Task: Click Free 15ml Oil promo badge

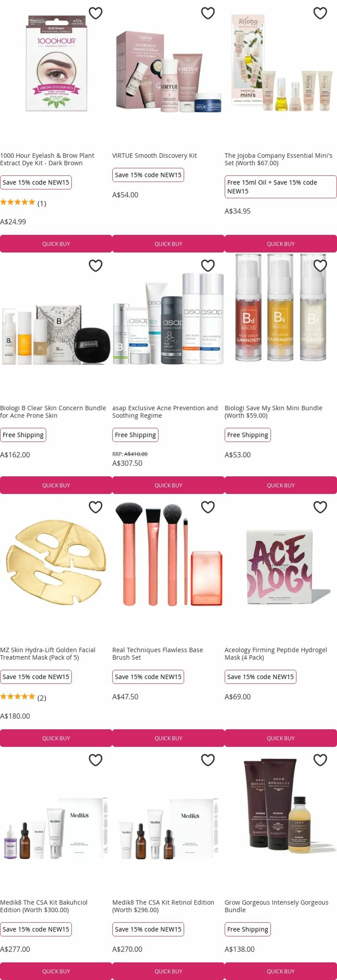Action: pyautogui.click(x=281, y=187)
